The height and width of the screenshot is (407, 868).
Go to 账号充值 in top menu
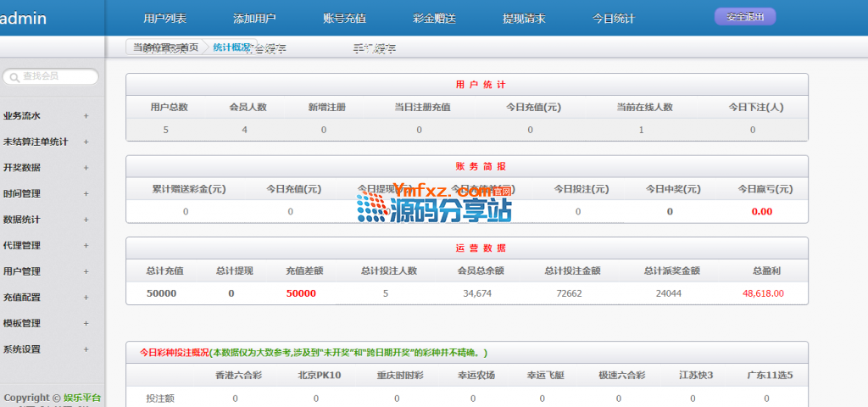344,19
